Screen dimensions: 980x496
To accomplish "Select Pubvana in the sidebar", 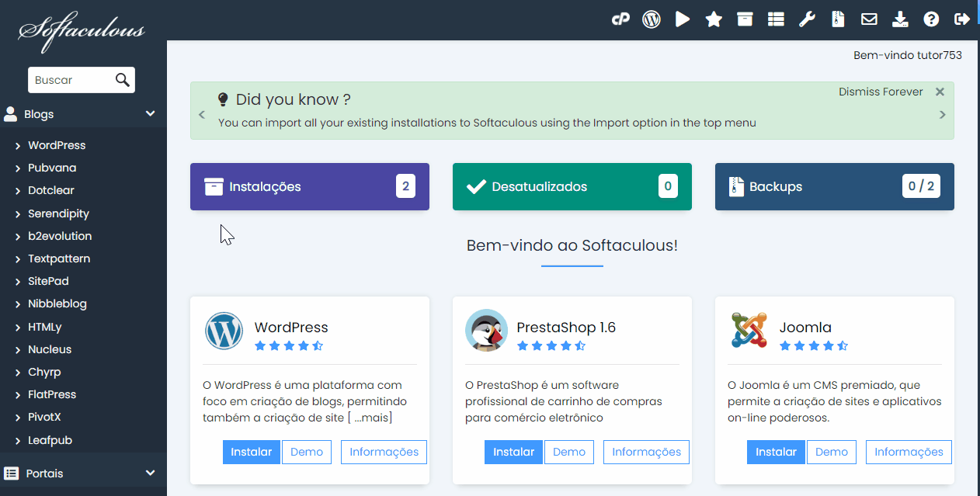I will coord(52,168).
